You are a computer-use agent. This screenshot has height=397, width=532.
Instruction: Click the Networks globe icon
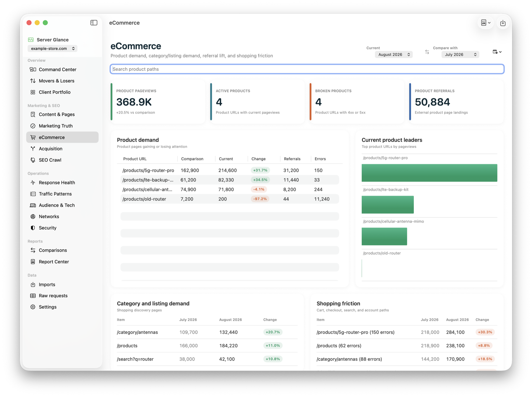point(33,217)
